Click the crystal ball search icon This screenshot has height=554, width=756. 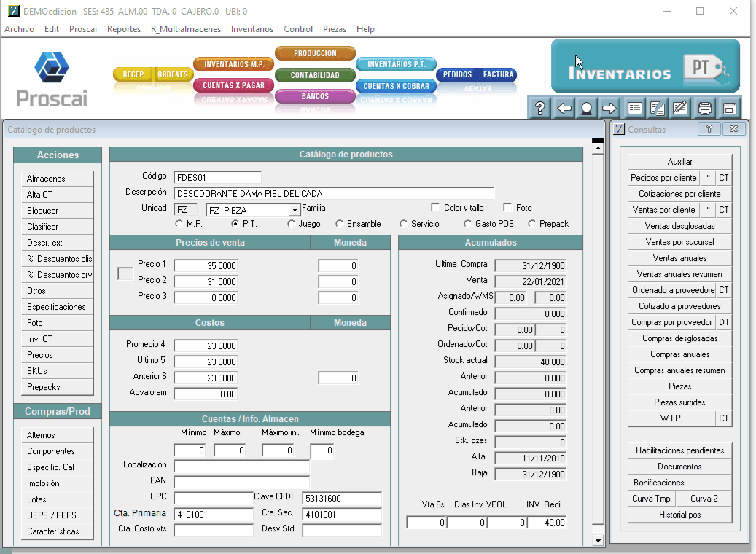tap(587, 108)
